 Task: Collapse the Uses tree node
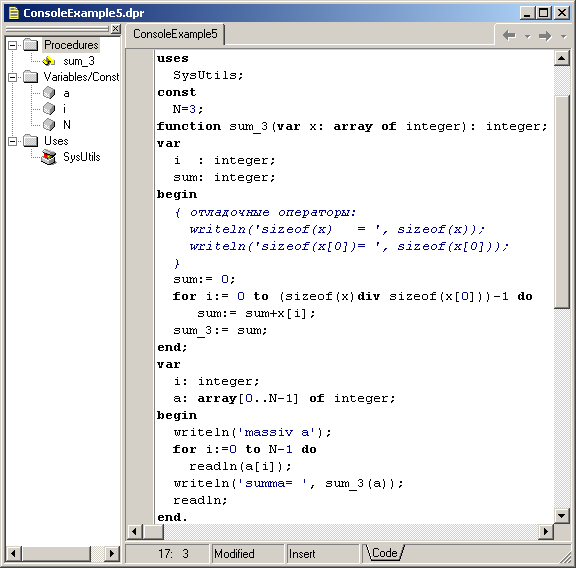(x=12, y=141)
